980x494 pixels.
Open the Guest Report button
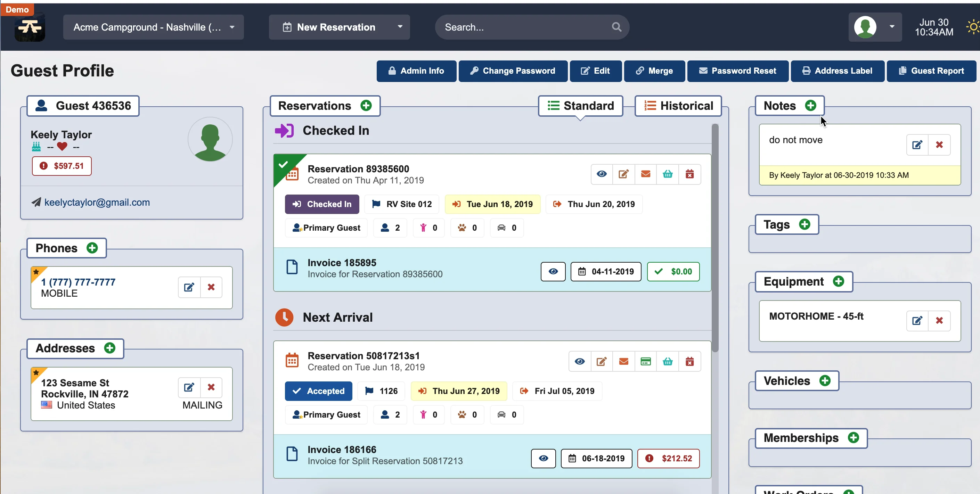tap(931, 71)
